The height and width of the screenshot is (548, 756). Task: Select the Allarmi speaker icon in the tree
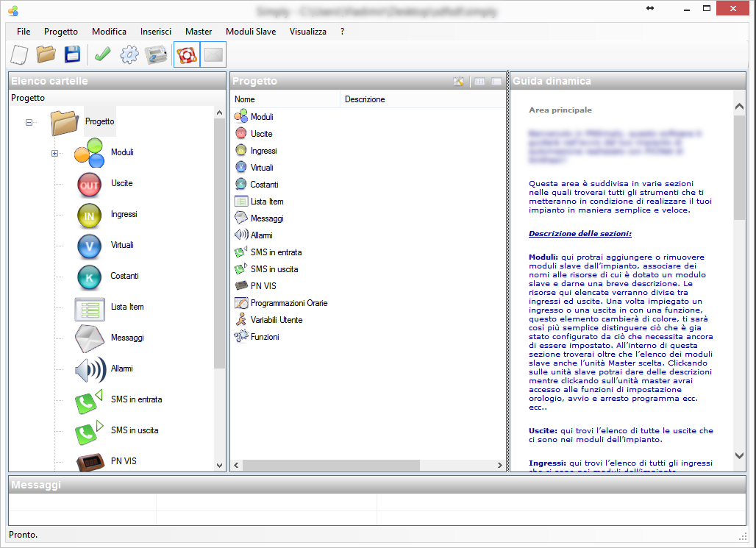pos(90,370)
